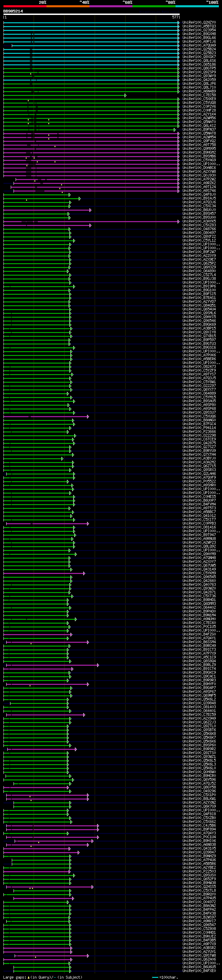
Task: Click the label UniRef100_Q0H8W0
Action: (199, 772)
